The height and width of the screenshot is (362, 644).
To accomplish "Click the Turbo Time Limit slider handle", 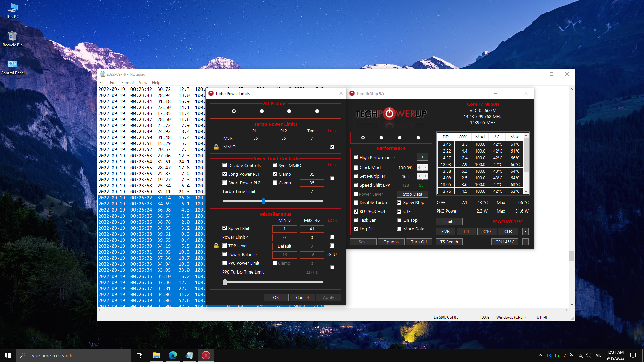I will (x=264, y=201).
